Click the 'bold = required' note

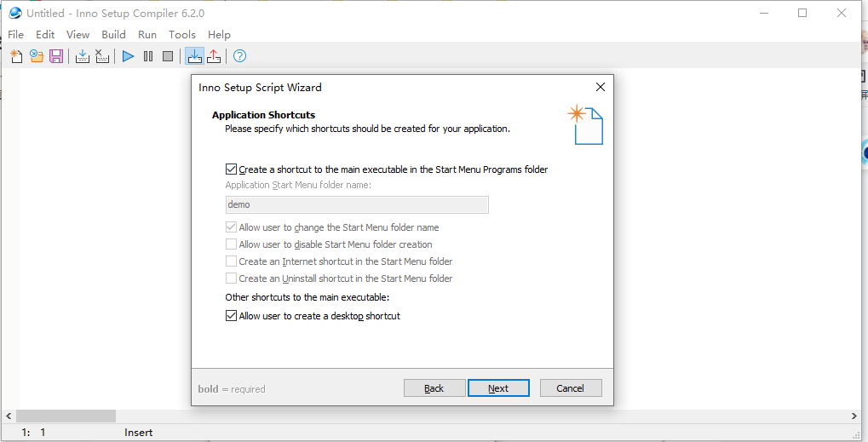[232, 389]
